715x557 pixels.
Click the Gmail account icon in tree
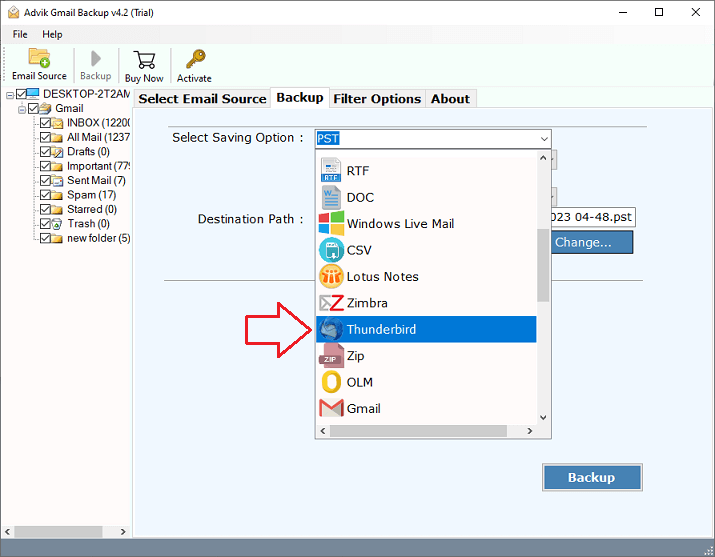coord(45,108)
